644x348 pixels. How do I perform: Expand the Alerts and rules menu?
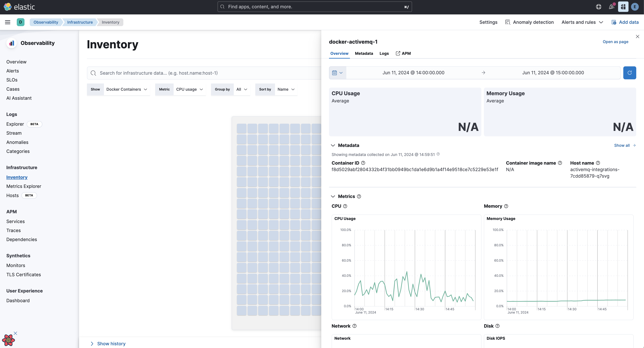click(x=582, y=22)
